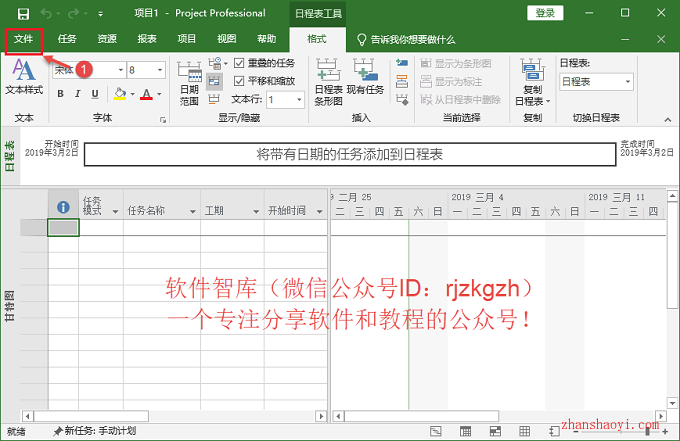The height and width of the screenshot is (441, 680).
Task: Open 文本样式 text styles tool
Action: tap(24, 77)
